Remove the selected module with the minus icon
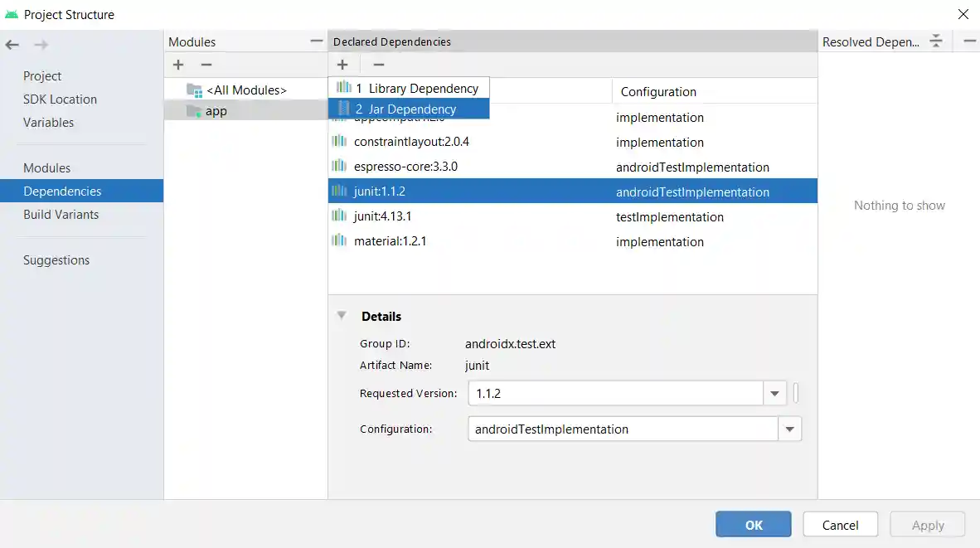The width and height of the screenshot is (980, 548). tap(206, 65)
